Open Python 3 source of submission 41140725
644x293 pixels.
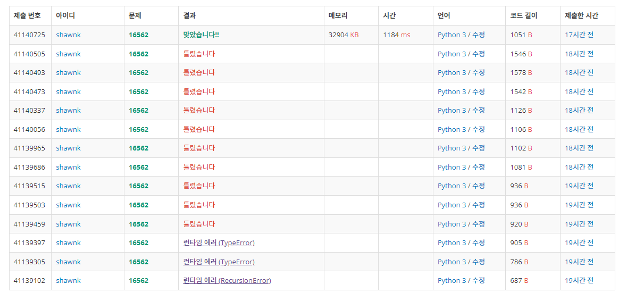452,35
